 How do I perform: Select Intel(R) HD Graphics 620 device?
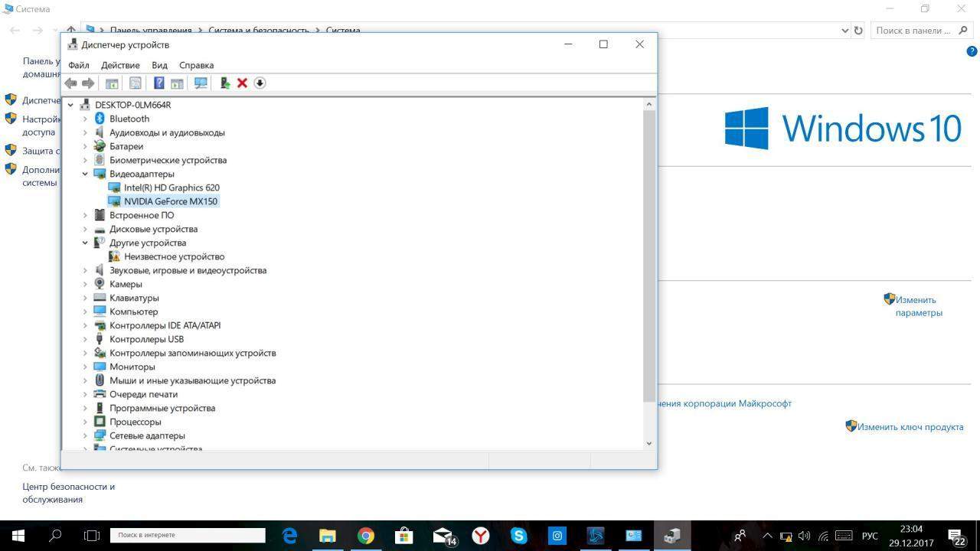coord(171,187)
